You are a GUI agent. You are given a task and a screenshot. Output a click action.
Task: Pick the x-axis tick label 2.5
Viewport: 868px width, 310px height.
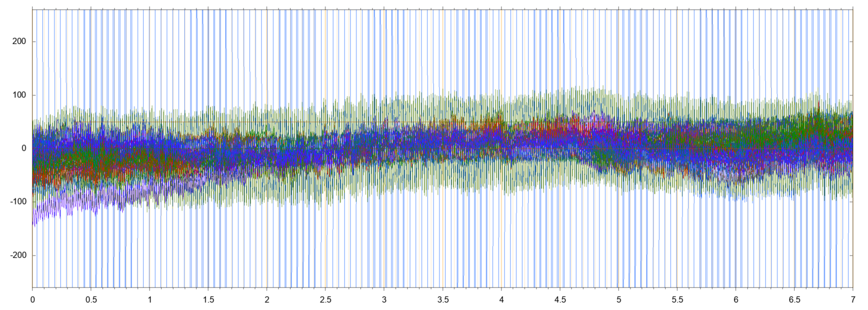coord(325,299)
